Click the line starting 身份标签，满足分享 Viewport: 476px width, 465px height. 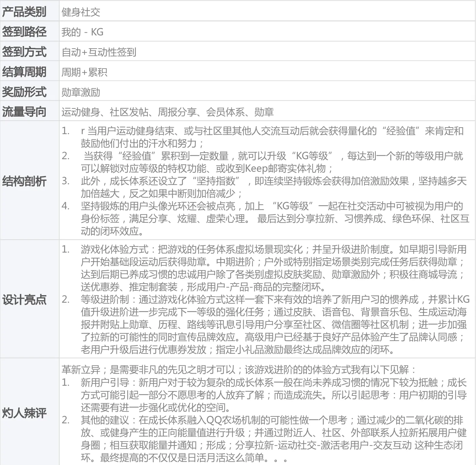(275, 219)
